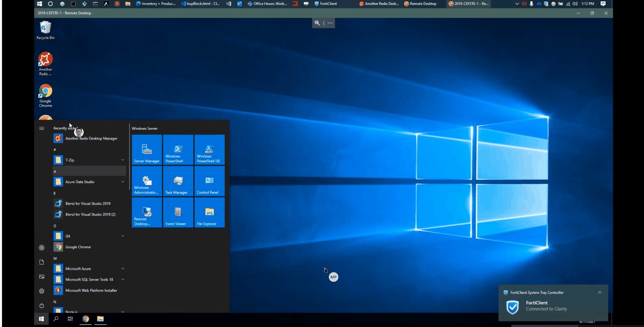Image resolution: width=644 pixels, height=327 pixels.
Task: Click the FortiClient Connected to Clarity notification
Action: pos(553,303)
